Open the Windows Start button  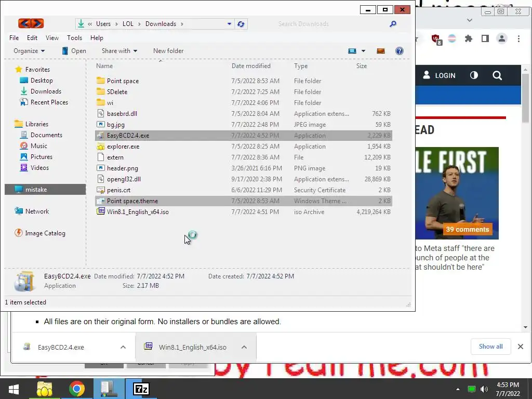[14, 389]
